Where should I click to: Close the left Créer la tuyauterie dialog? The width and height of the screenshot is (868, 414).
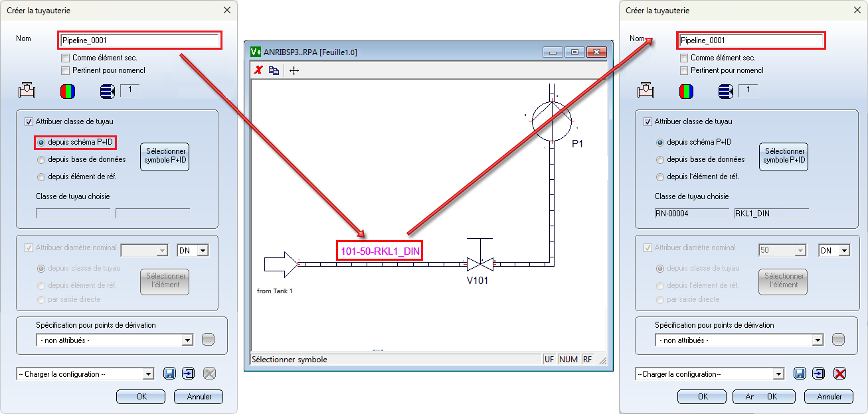tap(227, 10)
